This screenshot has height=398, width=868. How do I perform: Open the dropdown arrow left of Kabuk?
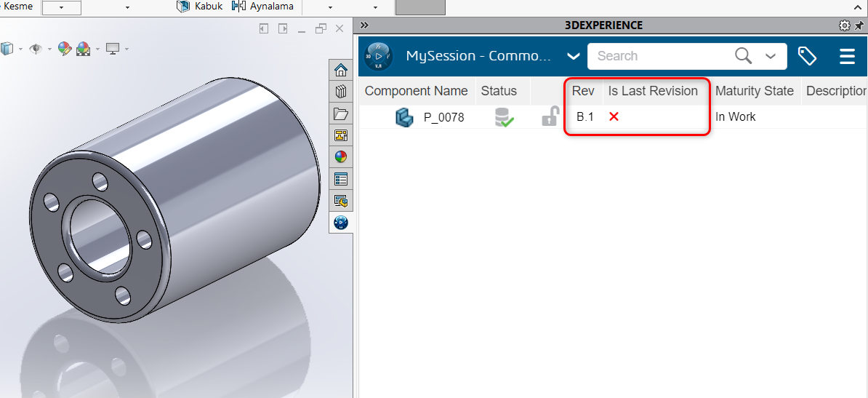coord(127,8)
